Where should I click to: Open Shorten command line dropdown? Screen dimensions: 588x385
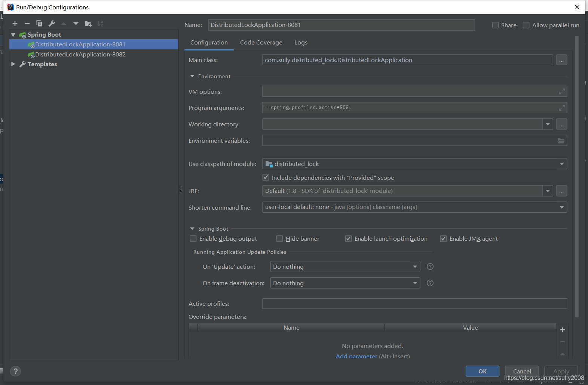point(562,207)
